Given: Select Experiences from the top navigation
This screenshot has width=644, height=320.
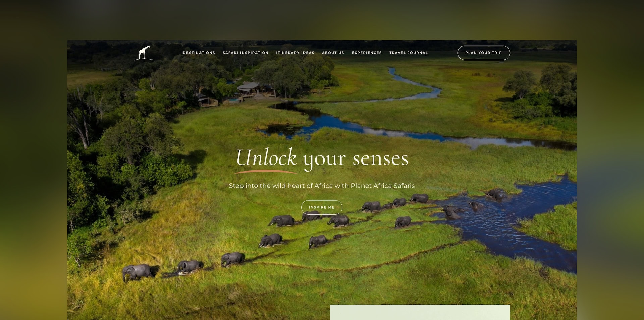Looking at the screenshot, I should [367, 53].
